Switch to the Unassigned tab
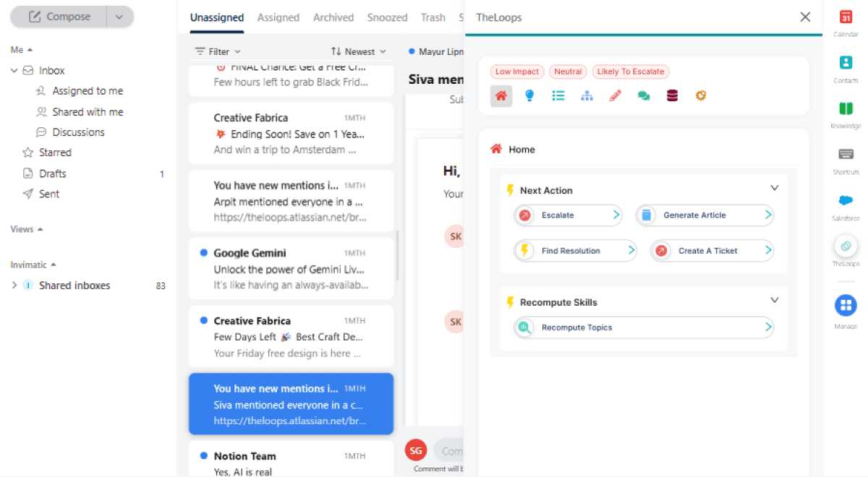This screenshot has height=477, width=868. [x=217, y=17]
